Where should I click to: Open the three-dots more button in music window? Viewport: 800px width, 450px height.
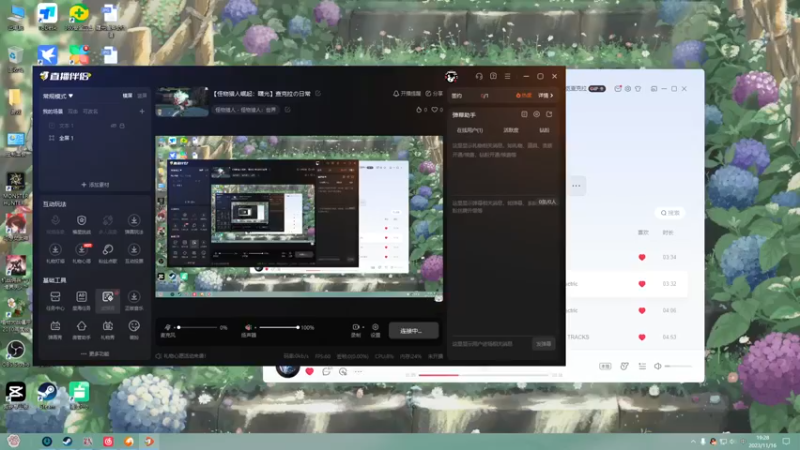click(x=576, y=186)
